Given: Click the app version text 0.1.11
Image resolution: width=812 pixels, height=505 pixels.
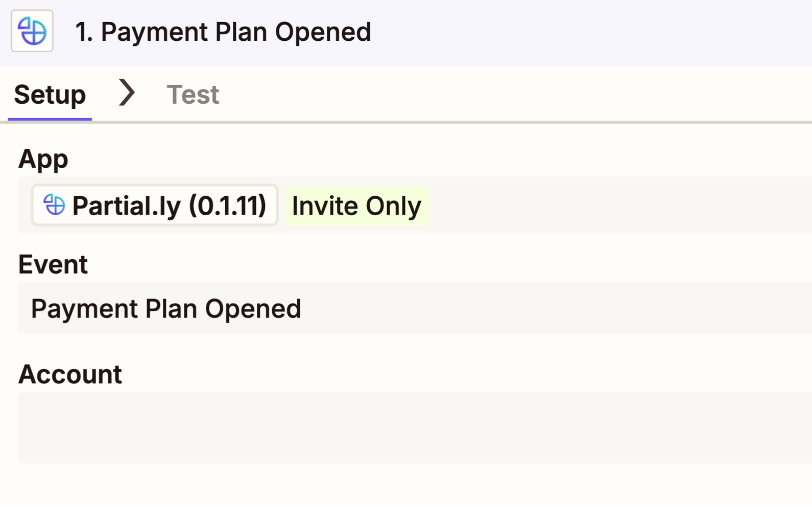Looking at the screenshot, I should point(228,205).
